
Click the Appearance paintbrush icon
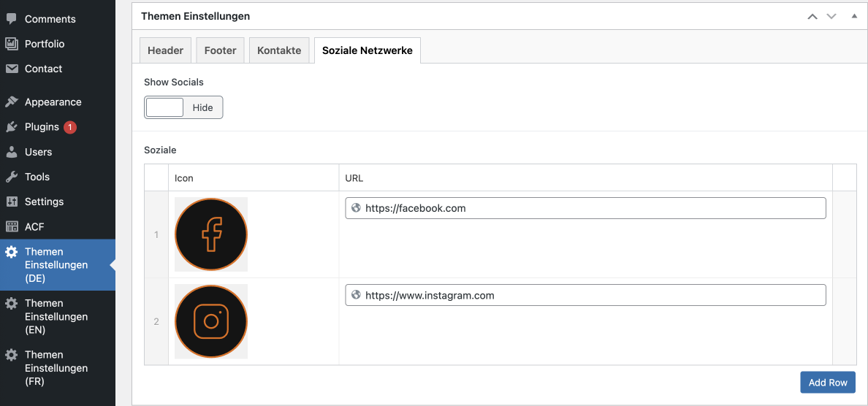(12, 102)
